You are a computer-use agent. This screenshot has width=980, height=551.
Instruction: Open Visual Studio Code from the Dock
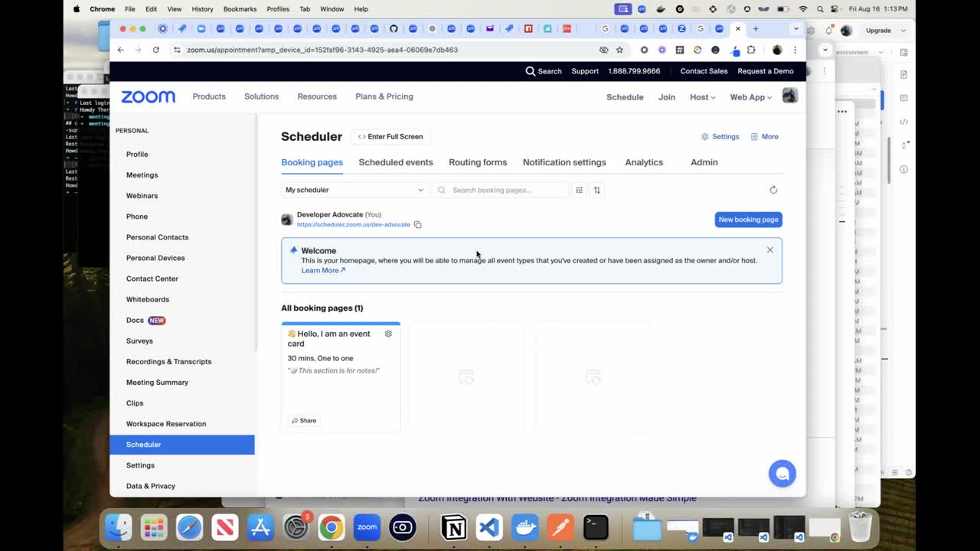489,527
